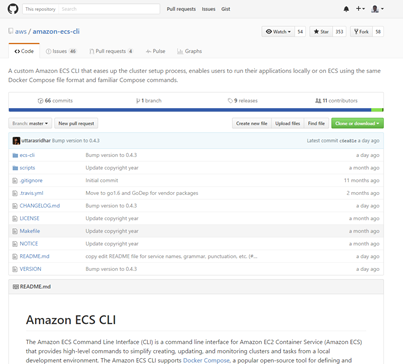
Task: Open the README.md file link
Action: pos(34,256)
